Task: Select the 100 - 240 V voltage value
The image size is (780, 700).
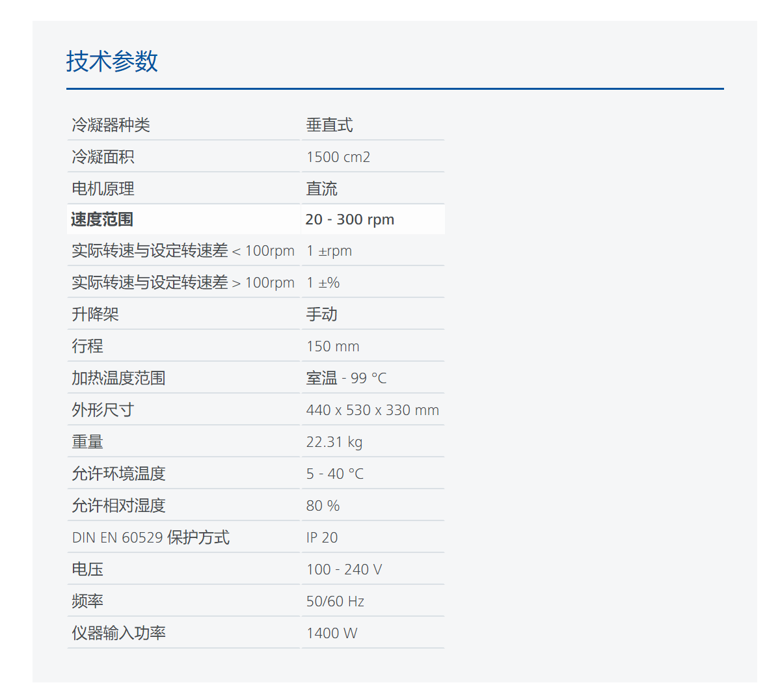Action: point(343,569)
